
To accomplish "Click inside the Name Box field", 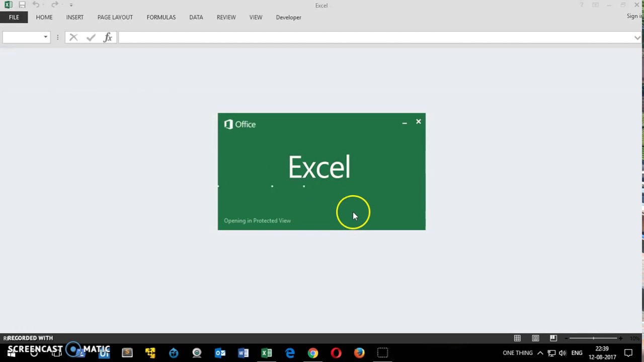I will 22,37.
